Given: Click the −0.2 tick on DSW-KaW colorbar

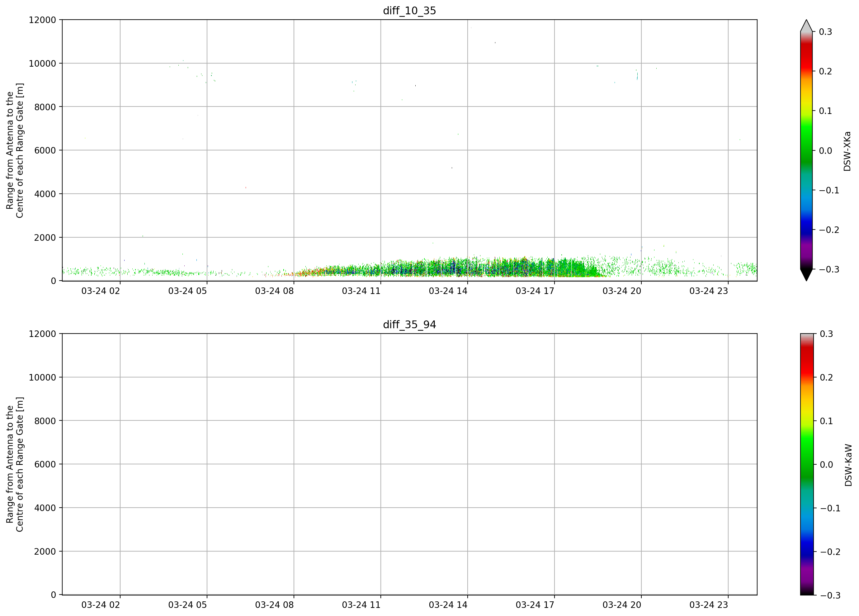Looking at the screenshot, I should pos(830,552).
